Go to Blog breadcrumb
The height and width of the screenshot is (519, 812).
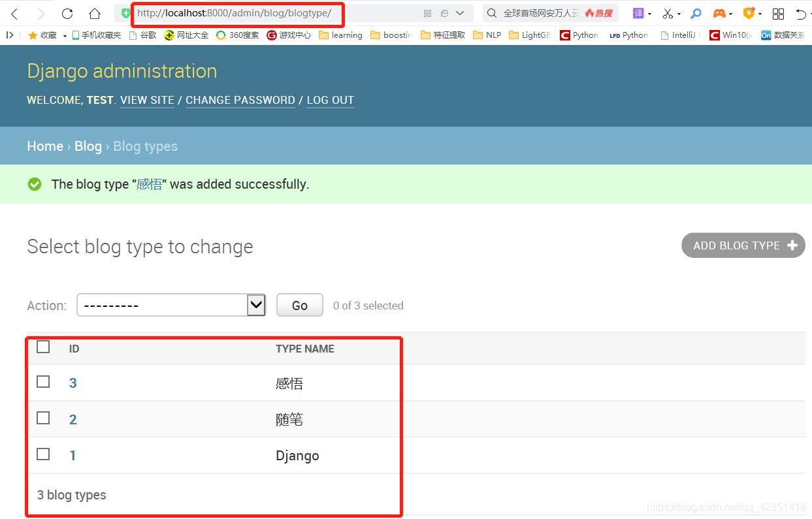pos(88,146)
